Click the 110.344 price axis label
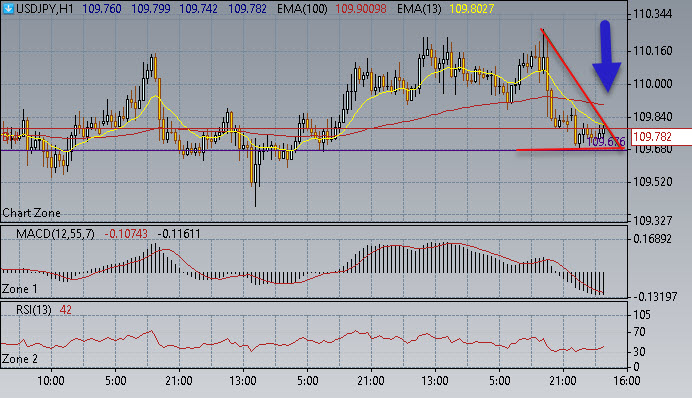The height and width of the screenshot is (398, 692). click(652, 14)
